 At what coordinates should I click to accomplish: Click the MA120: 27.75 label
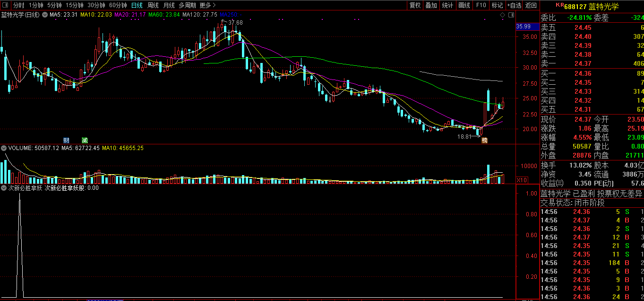[x=200, y=15]
